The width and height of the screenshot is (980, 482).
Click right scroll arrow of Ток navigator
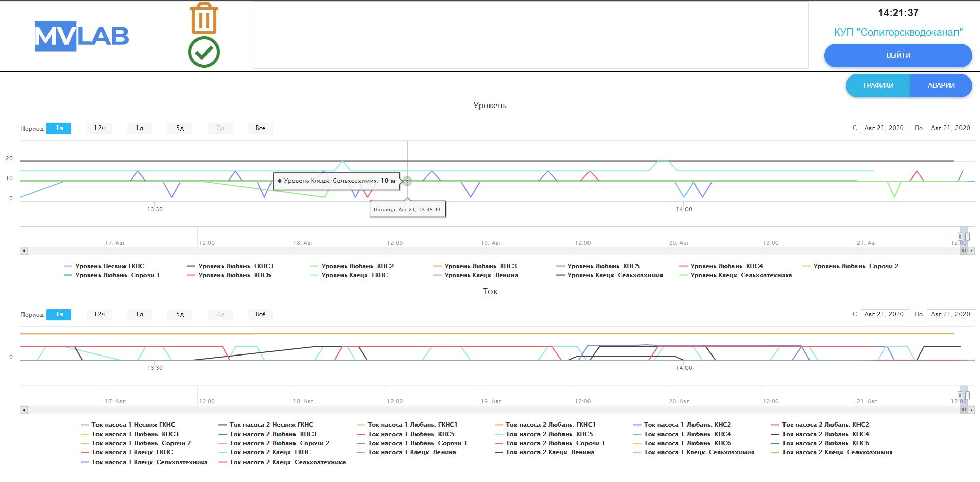click(971, 410)
